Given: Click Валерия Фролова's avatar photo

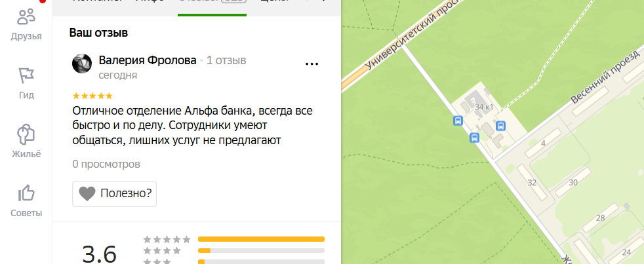Looking at the screenshot, I should point(82,64).
